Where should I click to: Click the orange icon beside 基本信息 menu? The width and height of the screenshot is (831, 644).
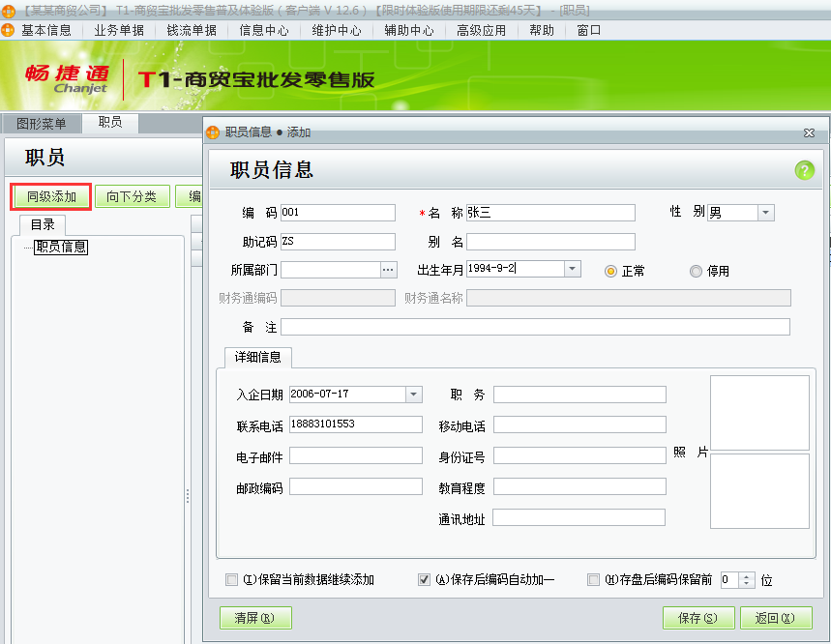10,30
